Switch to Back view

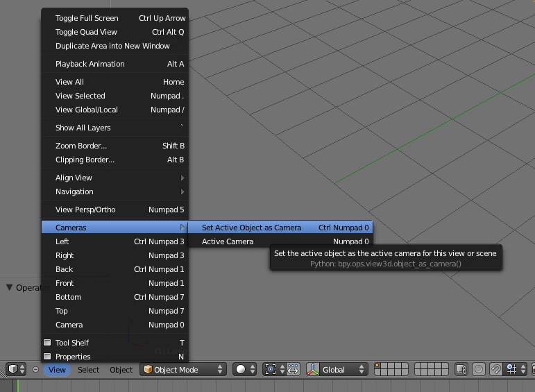click(x=115, y=269)
